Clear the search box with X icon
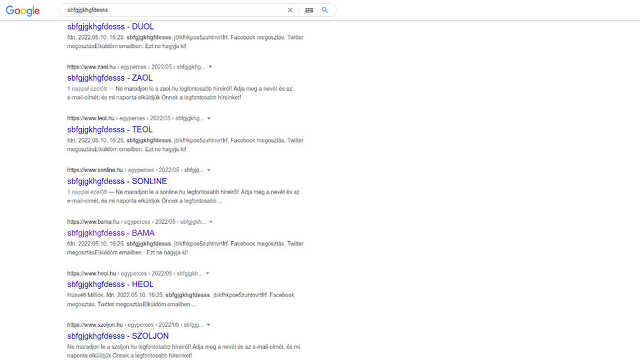The height and width of the screenshot is (360, 640). coord(290,10)
